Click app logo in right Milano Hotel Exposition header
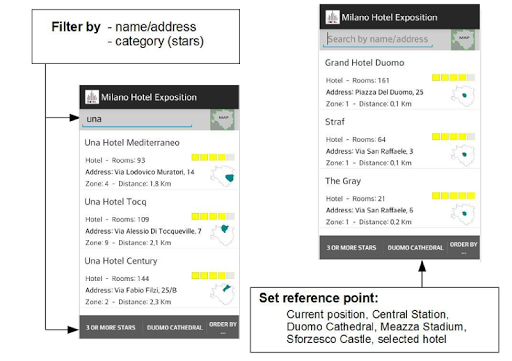This screenshot has width=512, height=361. [x=332, y=17]
